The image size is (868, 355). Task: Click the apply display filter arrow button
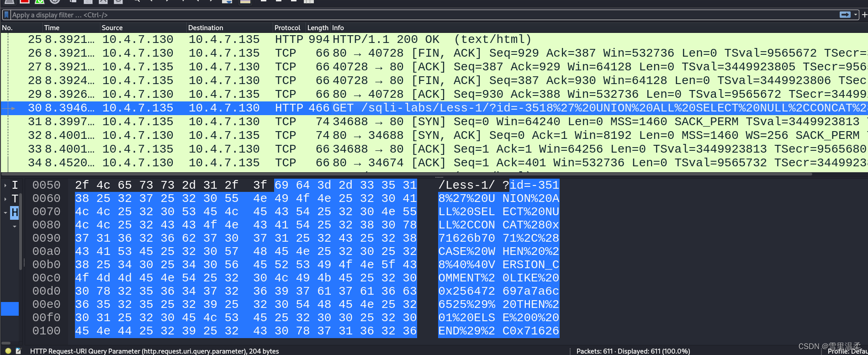click(845, 15)
